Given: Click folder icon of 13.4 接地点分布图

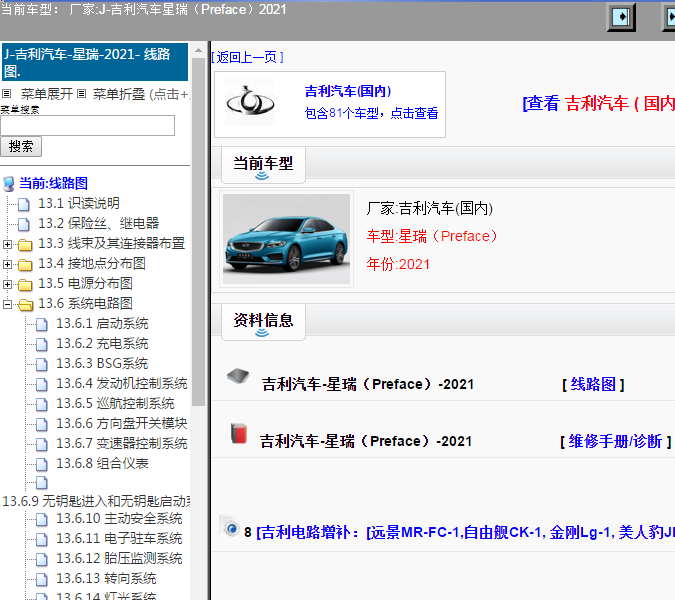Looking at the screenshot, I should click(25, 265).
